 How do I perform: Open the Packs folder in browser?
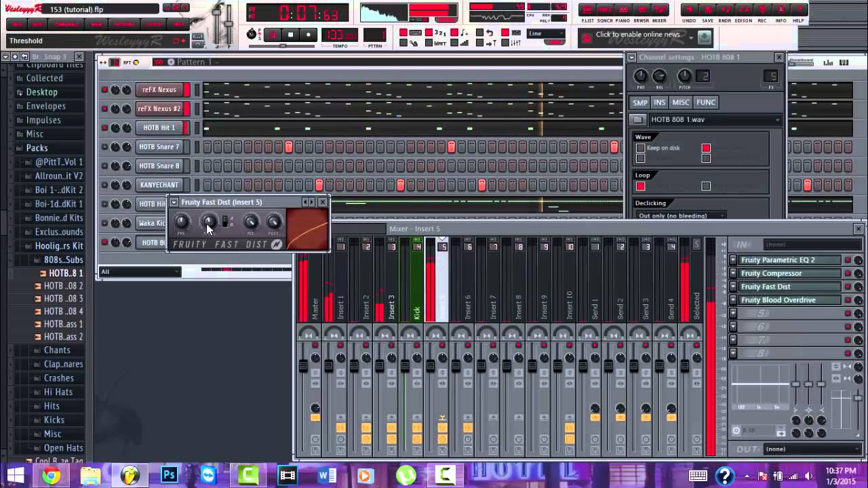pyautogui.click(x=37, y=148)
